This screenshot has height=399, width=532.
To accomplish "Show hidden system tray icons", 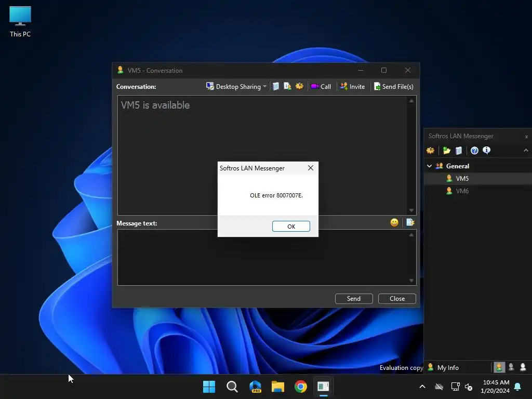I will point(422,387).
